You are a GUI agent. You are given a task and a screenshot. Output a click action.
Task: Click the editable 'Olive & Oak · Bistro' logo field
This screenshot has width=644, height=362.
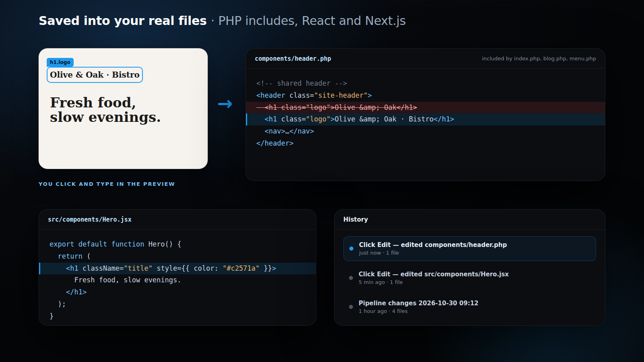click(x=95, y=75)
